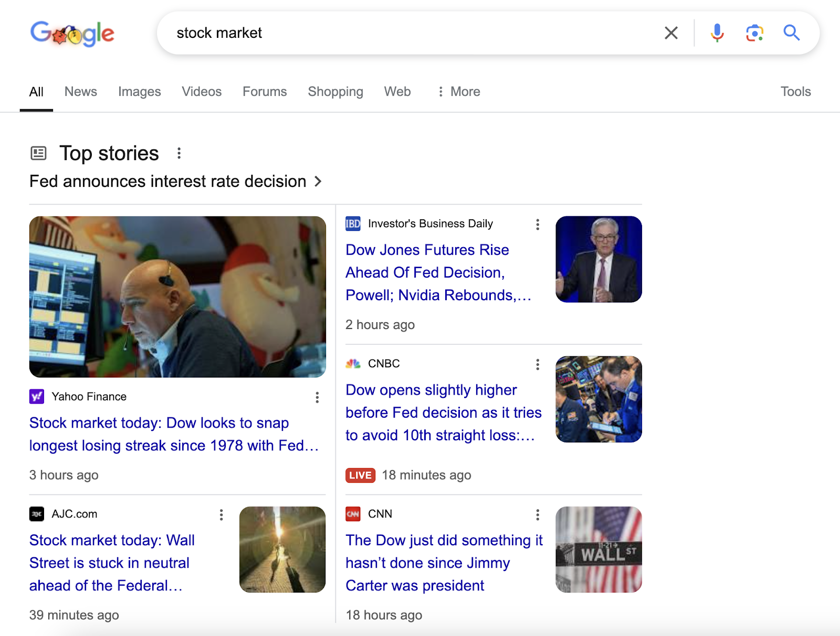Clear the search box with the X icon
Image resolution: width=840 pixels, height=636 pixels.
(x=671, y=33)
